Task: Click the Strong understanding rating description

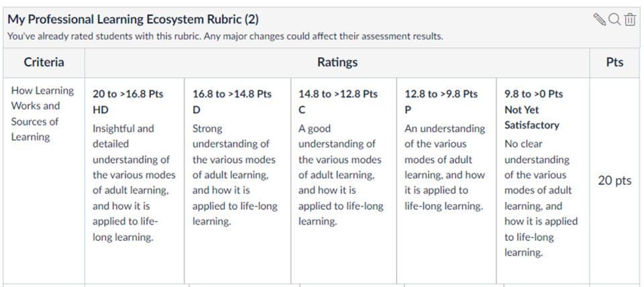Action: [235, 174]
